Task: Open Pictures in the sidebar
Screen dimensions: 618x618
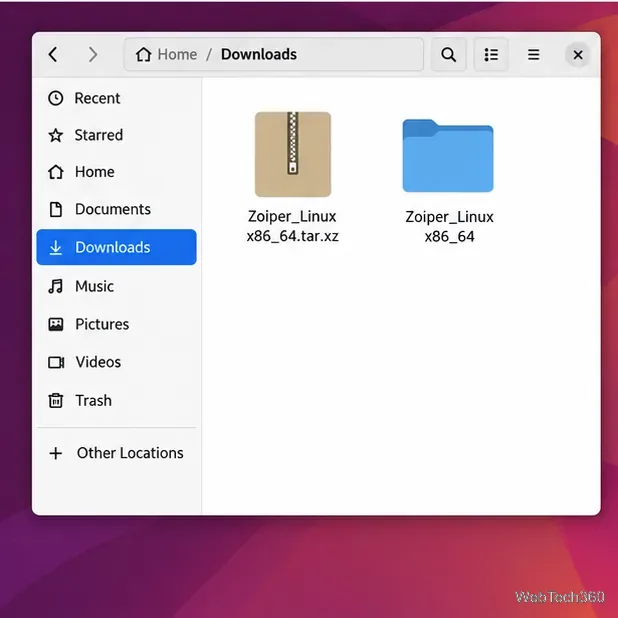Action: [117, 324]
